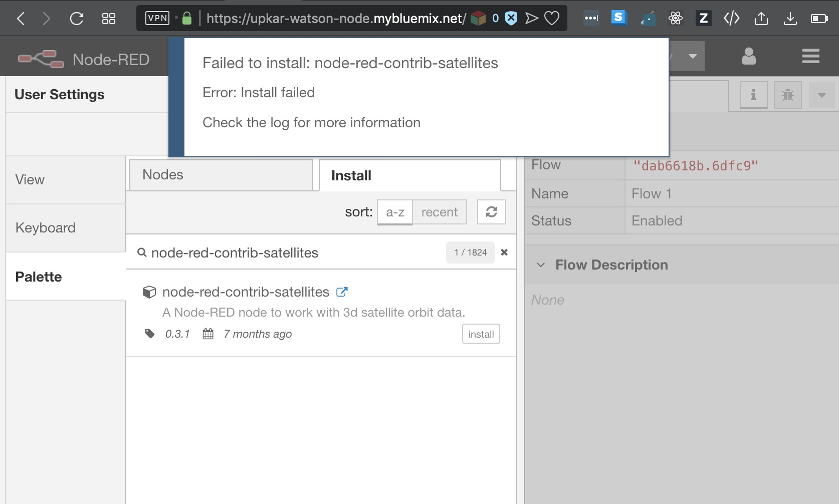Screen dimensions: 839x504
Task: Select the Install tab
Action: [x=410, y=175]
